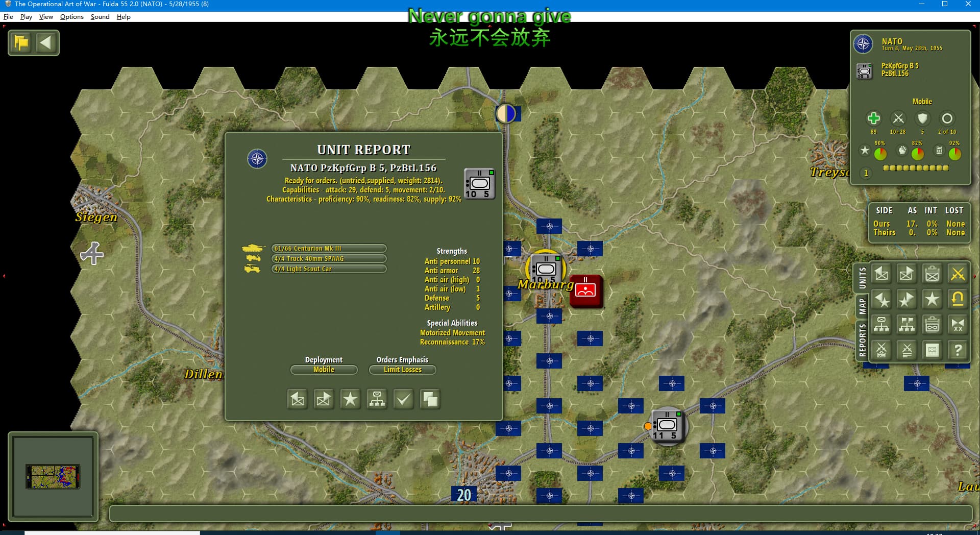Switch to the UNITS tab

(862, 278)
